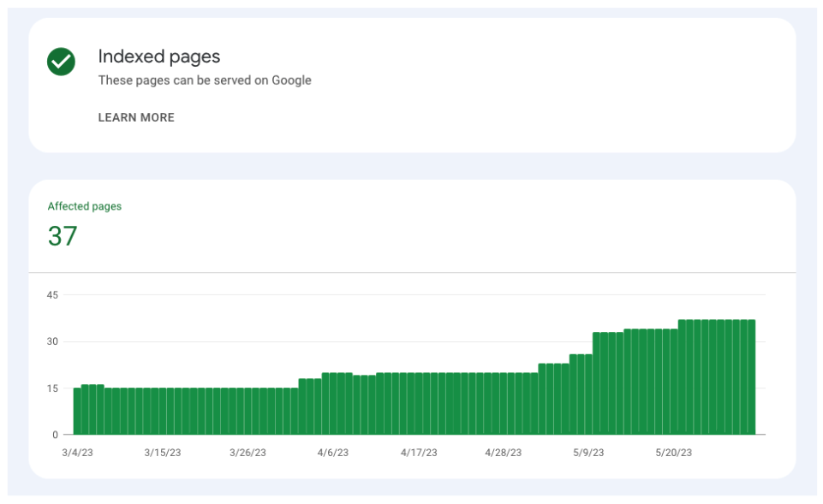Viewport: 823px width, 504px height.
Task: Click the last bar in the chart
Action: point(751,377)
